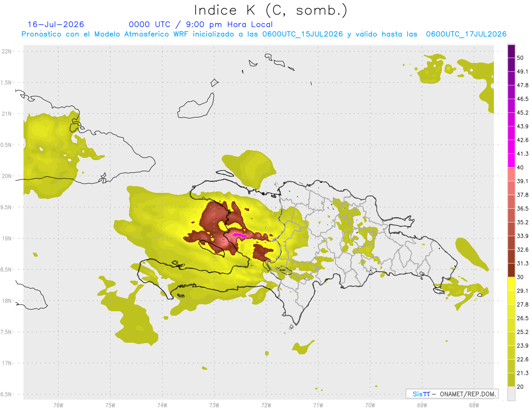This screenshot has height=411, width=532.
Task: Click the "21.3" color scale label
Action: 523,373
